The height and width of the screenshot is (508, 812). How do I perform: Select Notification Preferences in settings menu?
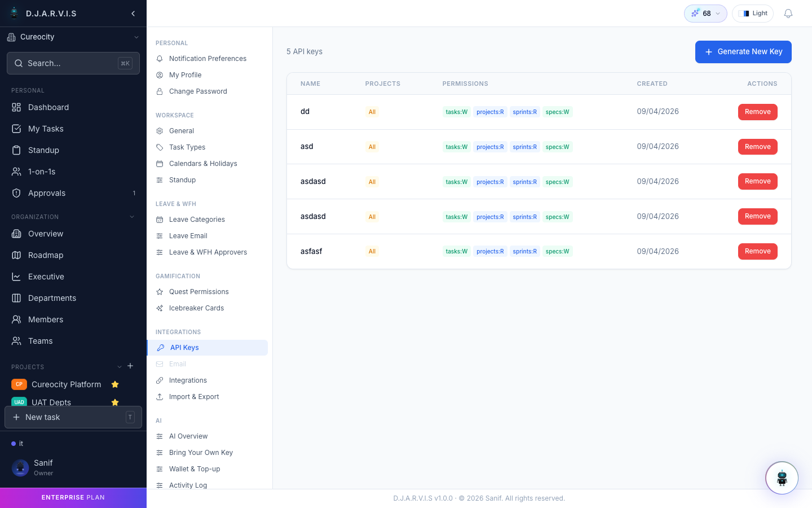tap(208, 59)
